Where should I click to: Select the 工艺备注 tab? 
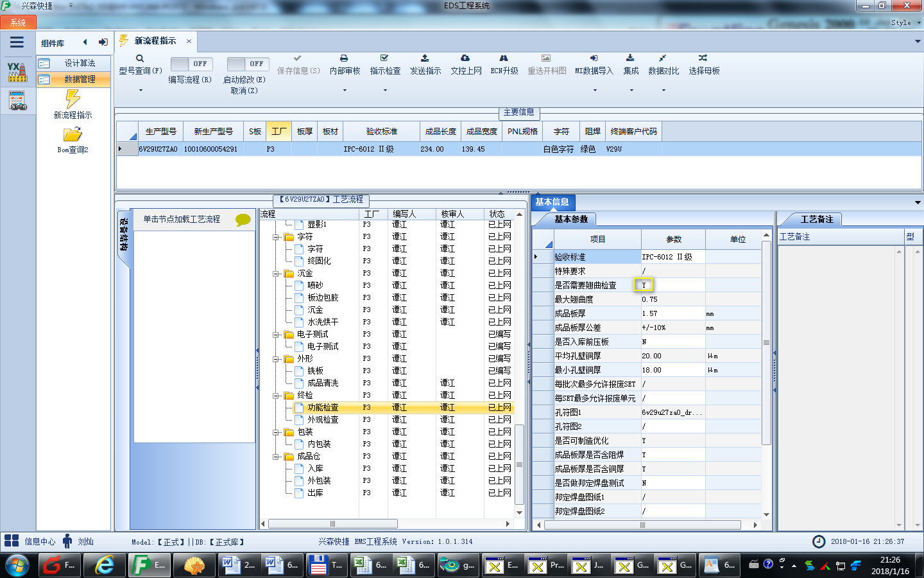click(x=816, y=220)
